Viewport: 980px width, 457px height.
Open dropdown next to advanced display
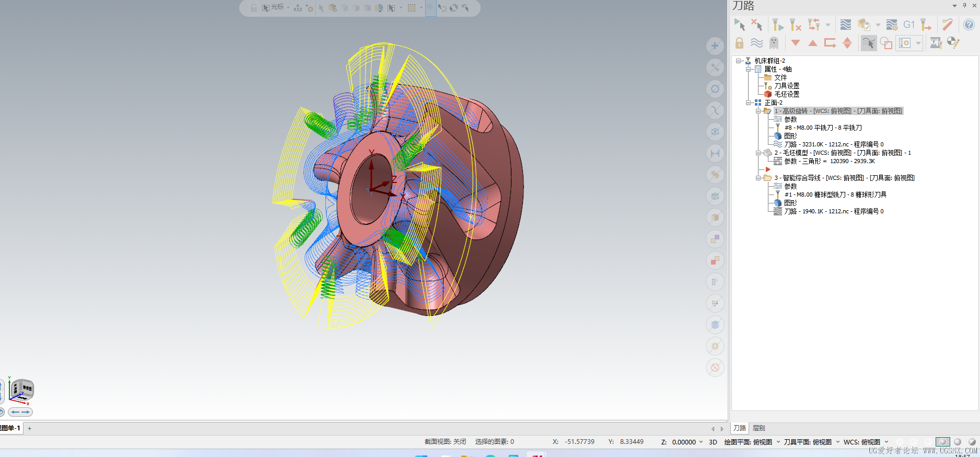(918, 43)
